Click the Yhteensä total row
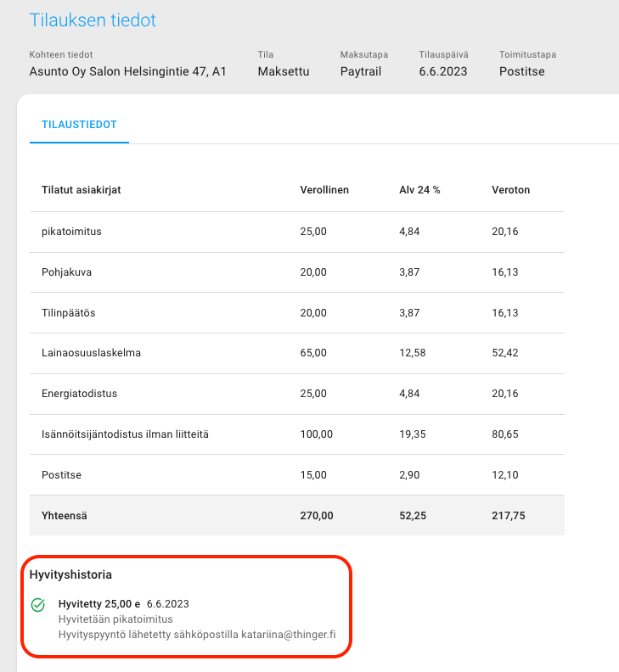Image resolution: width=619 pixels, height=672 pixels. [297, 516]
